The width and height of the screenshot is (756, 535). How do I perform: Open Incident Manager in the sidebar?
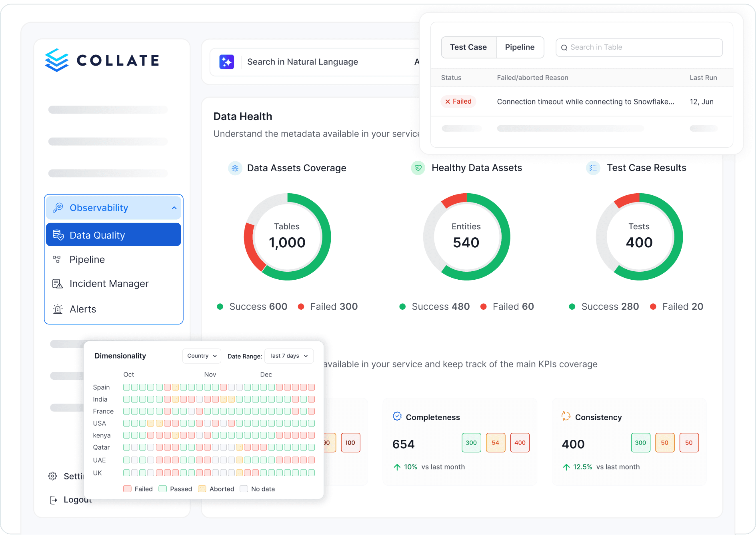(109, 284)
